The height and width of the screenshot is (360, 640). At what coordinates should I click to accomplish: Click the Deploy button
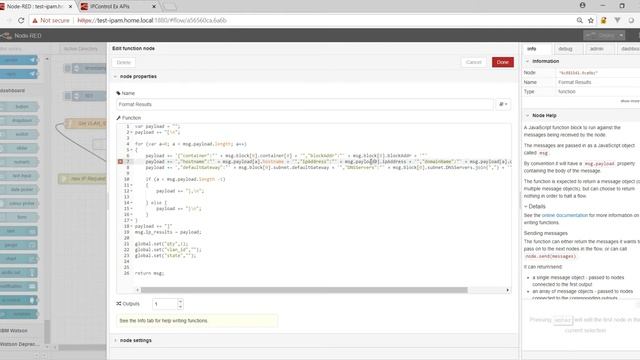[601, 36]
